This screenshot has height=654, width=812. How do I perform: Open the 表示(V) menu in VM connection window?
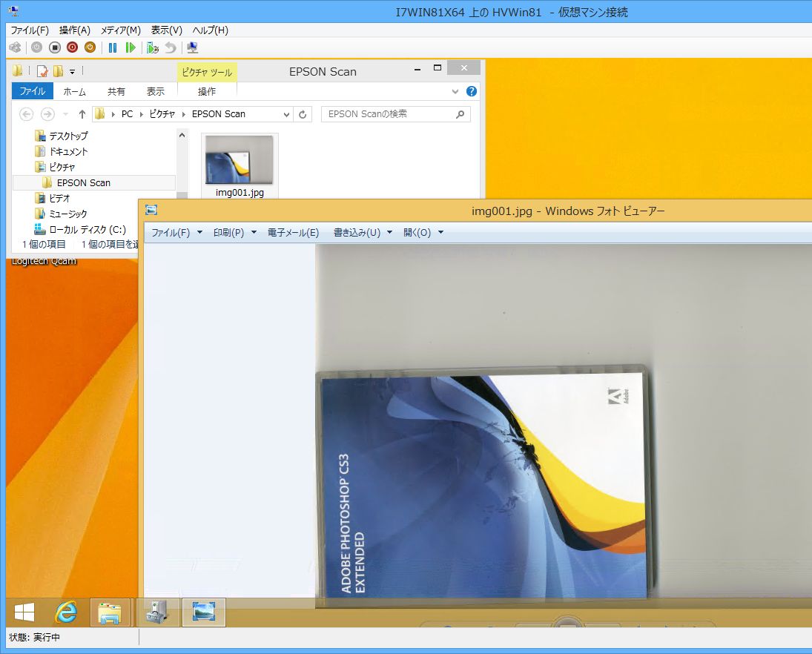pos(166,30)
